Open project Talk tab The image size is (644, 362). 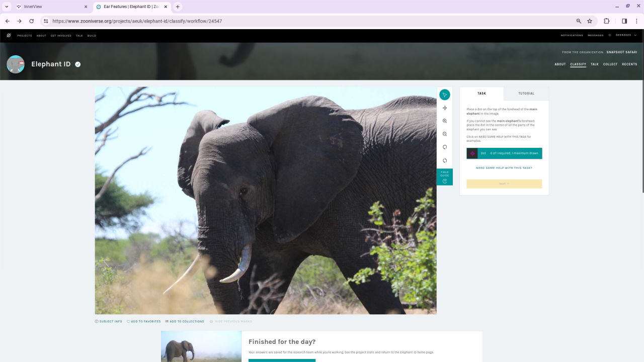(x=595, y=64)
